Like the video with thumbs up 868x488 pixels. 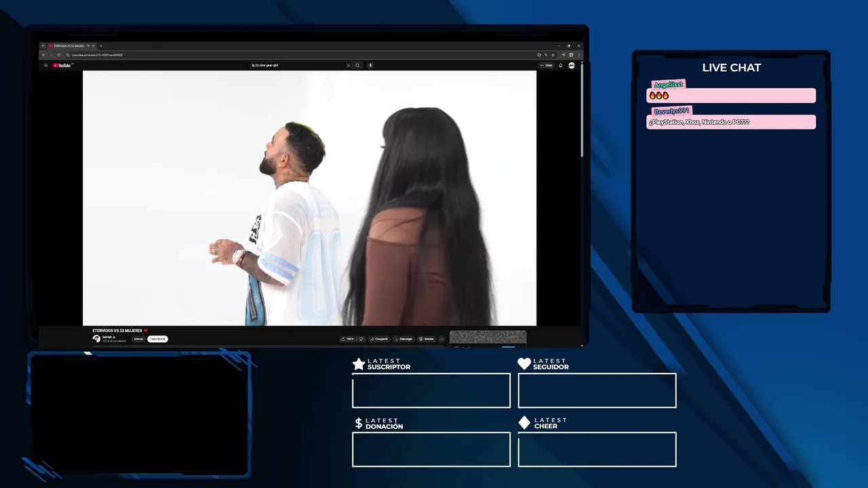click(x=347, y=339)
